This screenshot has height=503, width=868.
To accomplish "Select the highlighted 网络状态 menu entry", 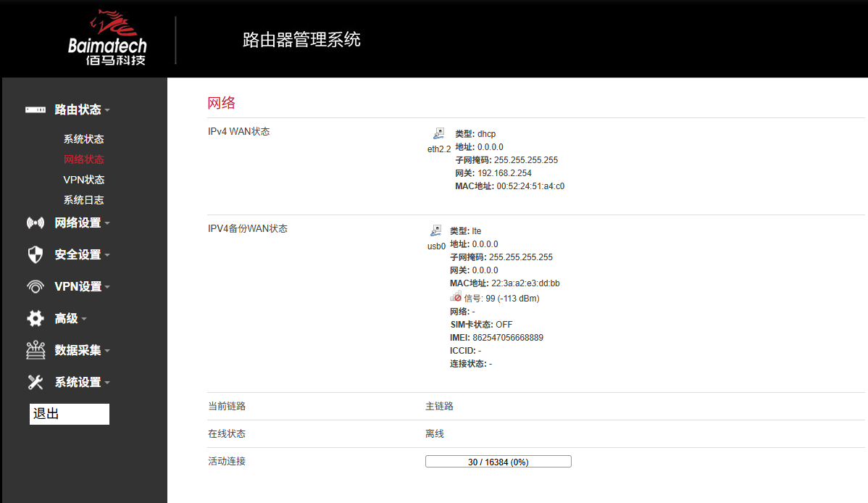I will [x=83, y=159].
